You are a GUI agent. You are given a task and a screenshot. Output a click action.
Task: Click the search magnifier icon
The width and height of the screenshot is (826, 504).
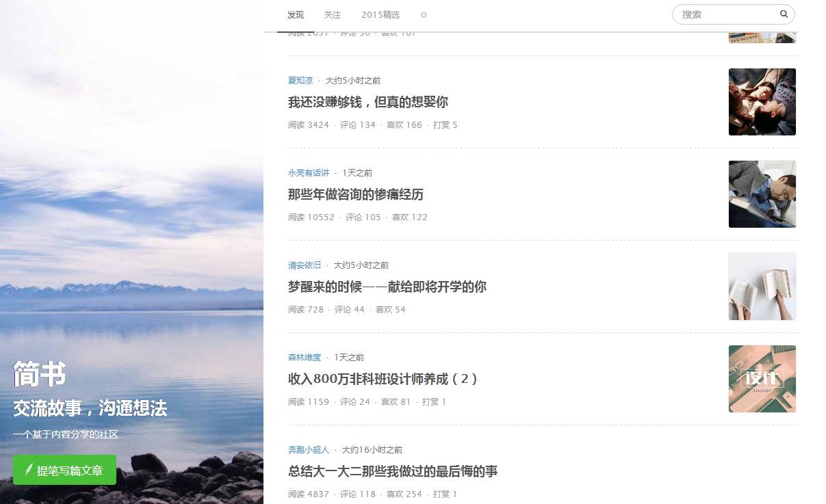point(784,14)
